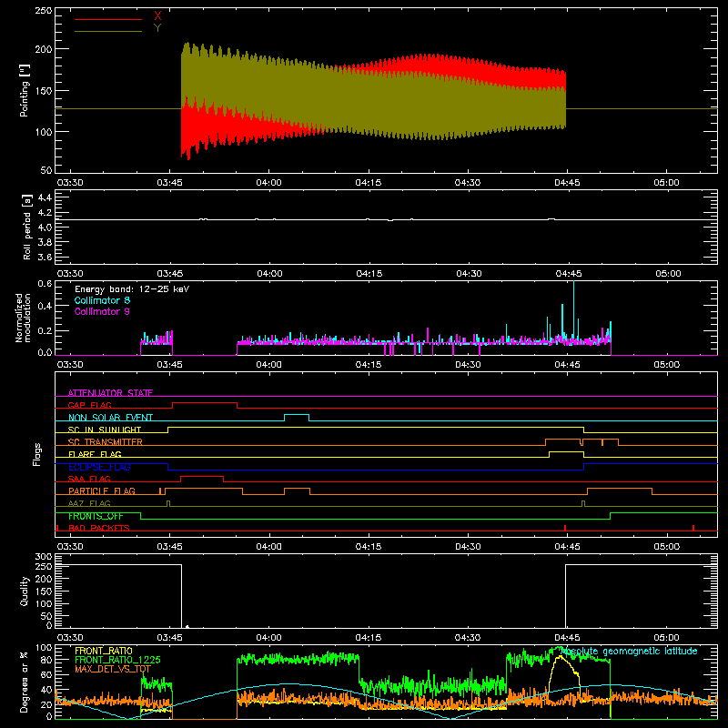Click the Roll period axis title
728x728 pixels.
[27, 227]
